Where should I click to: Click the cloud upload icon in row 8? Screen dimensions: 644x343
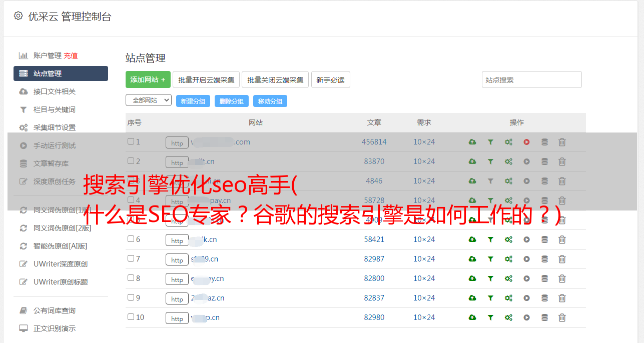tap(472, 278)
